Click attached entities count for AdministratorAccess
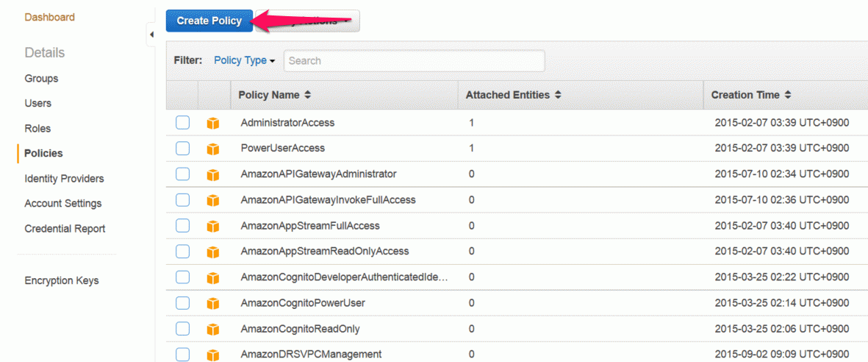 tap(472, 123)
